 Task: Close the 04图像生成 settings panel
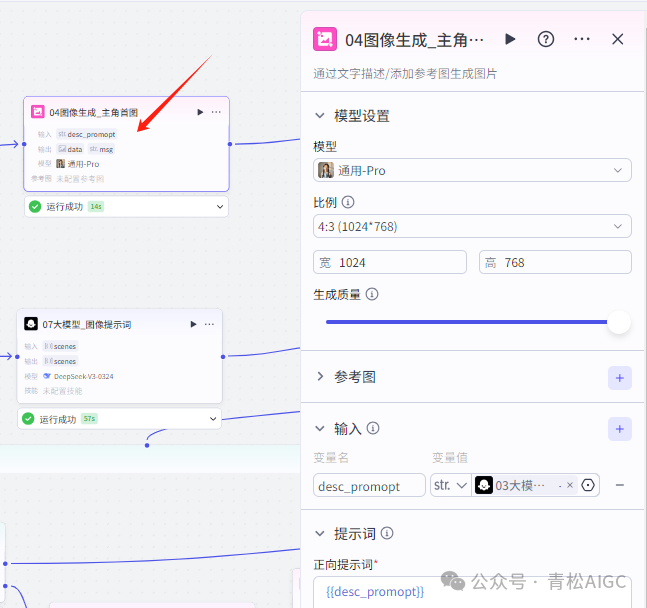[617, 39]
